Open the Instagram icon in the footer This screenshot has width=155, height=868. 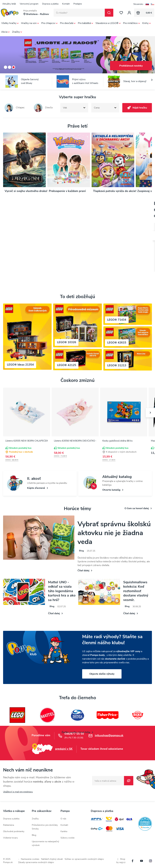(x=150, y=861)
